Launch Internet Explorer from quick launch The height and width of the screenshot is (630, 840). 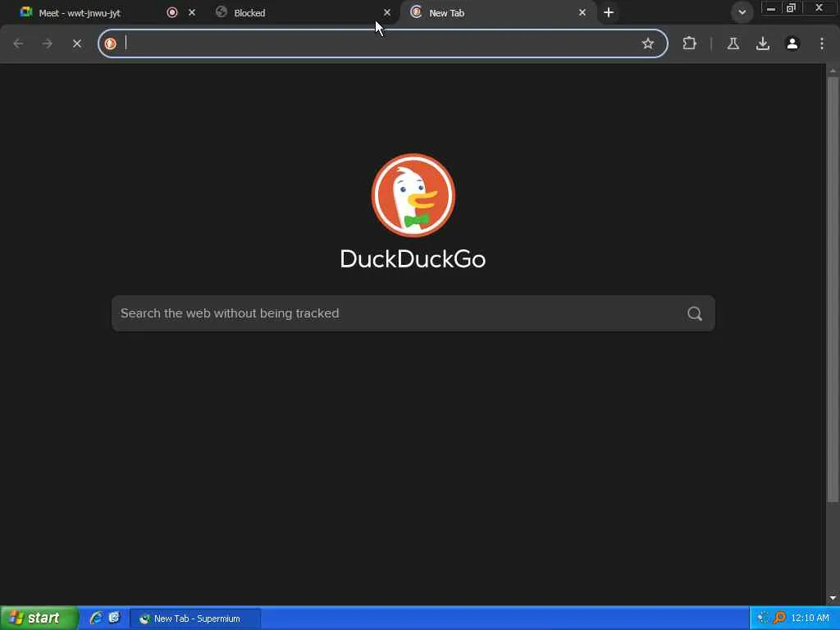96,618
